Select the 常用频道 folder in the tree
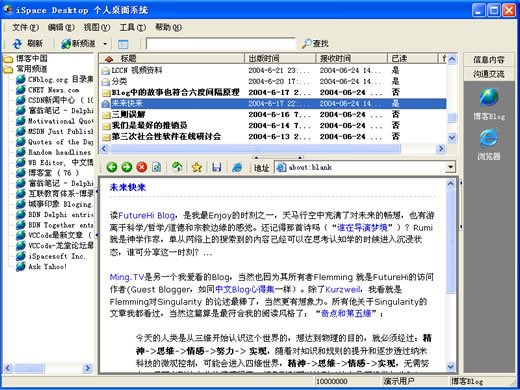520x390 pixels. pos(32,69)
